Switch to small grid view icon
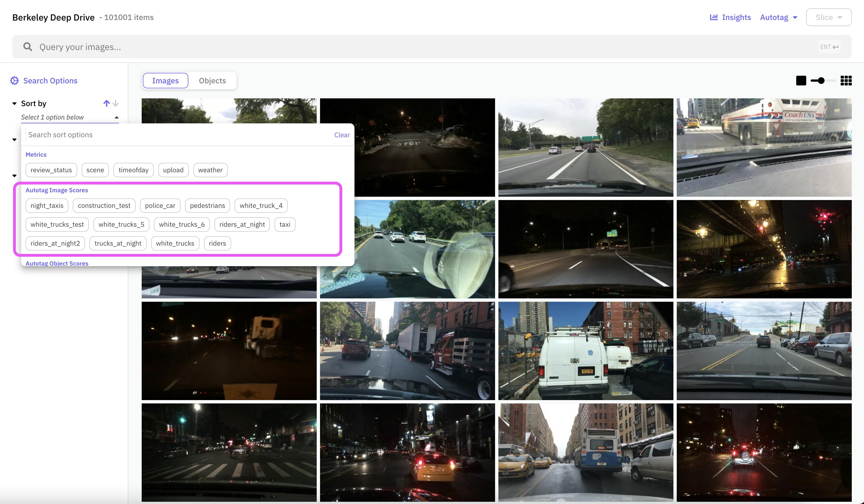This screenshot has width=864, height=504. coord(846,81)
